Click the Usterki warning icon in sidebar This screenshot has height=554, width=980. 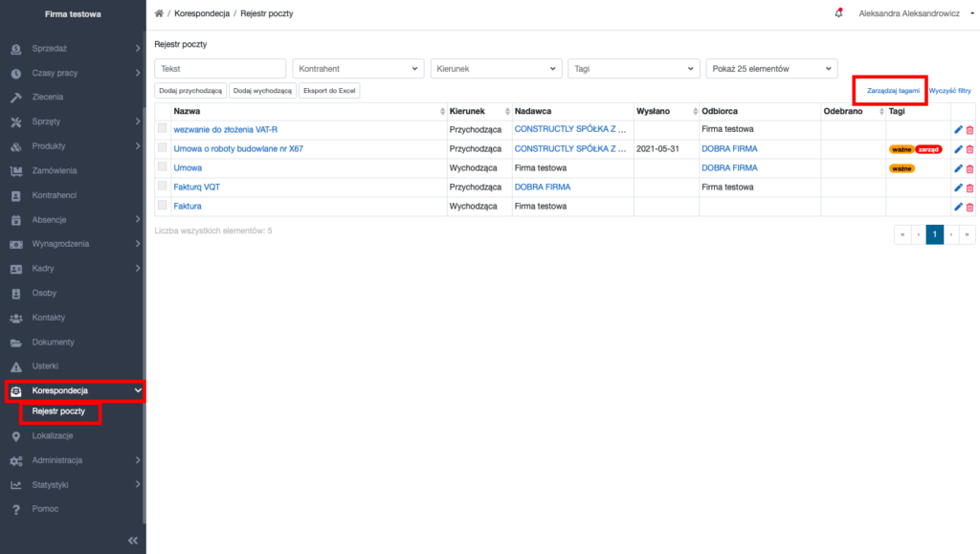(16, 366)
